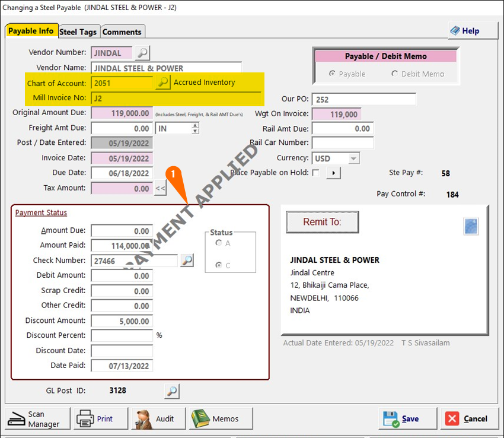
Task: Click the Discount Percent field
Action: point(122,336)
